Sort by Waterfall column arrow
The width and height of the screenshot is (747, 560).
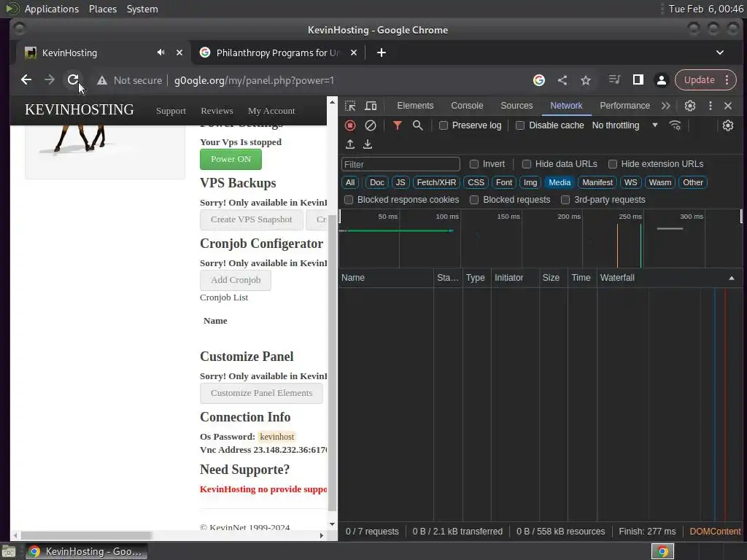coord(731,278)
